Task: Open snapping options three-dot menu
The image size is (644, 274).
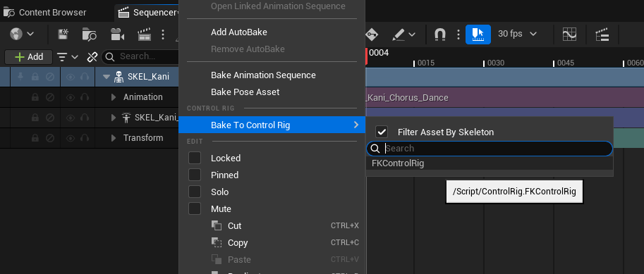Action: click(x=458, y=34)
